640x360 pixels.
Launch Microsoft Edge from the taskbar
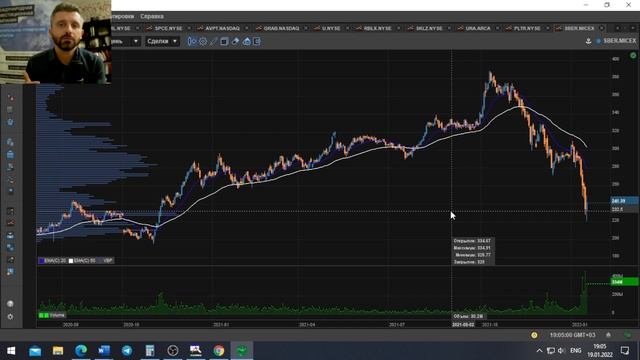coord(81,351)
